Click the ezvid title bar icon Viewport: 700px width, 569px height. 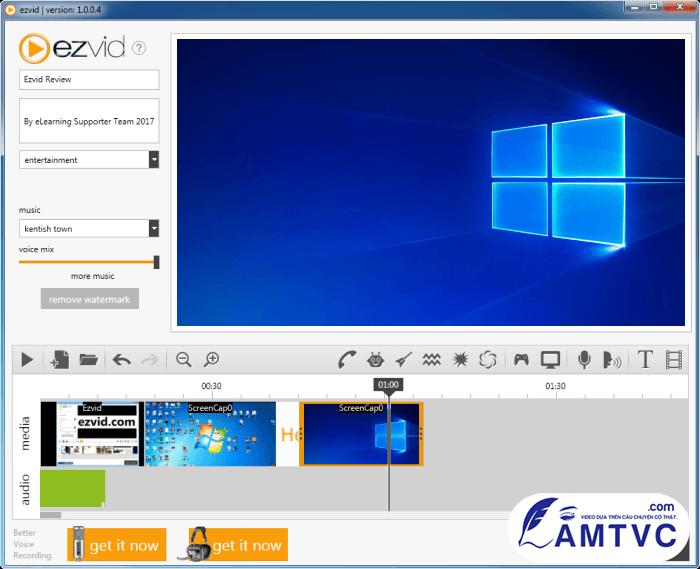(10, 9)
